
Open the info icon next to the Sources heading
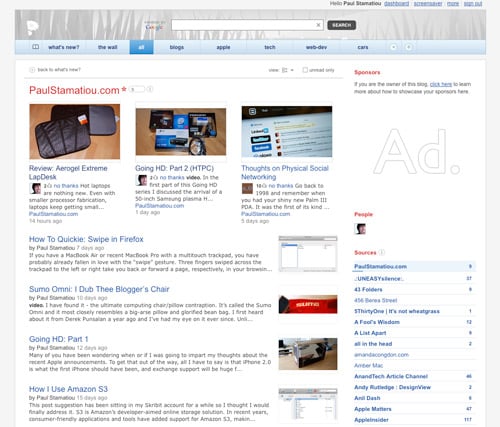(382, 252)
